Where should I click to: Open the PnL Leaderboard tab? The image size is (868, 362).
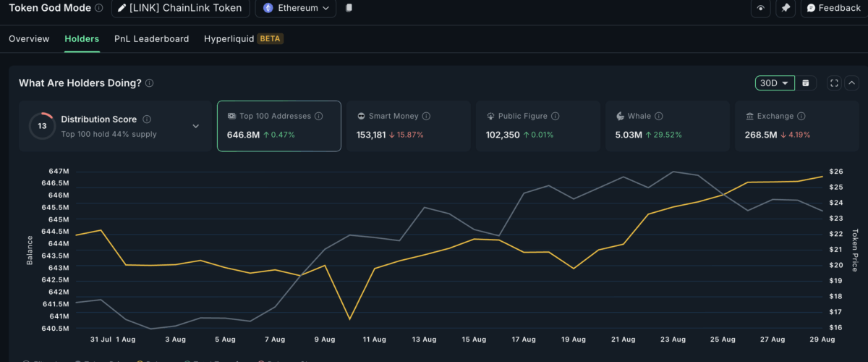pyautogui.click(x=151, y=39)
